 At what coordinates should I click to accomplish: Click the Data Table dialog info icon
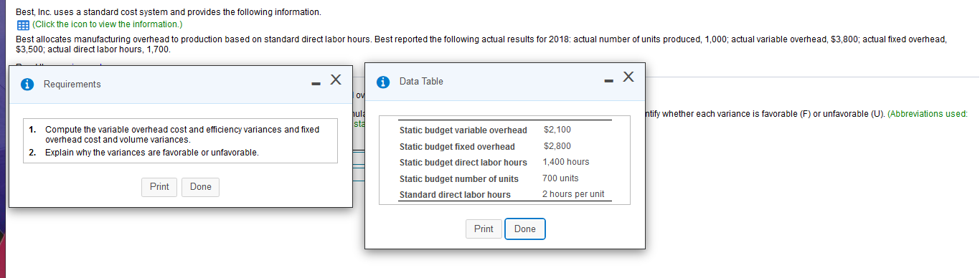pyautogui.click(x=384, y=82)
